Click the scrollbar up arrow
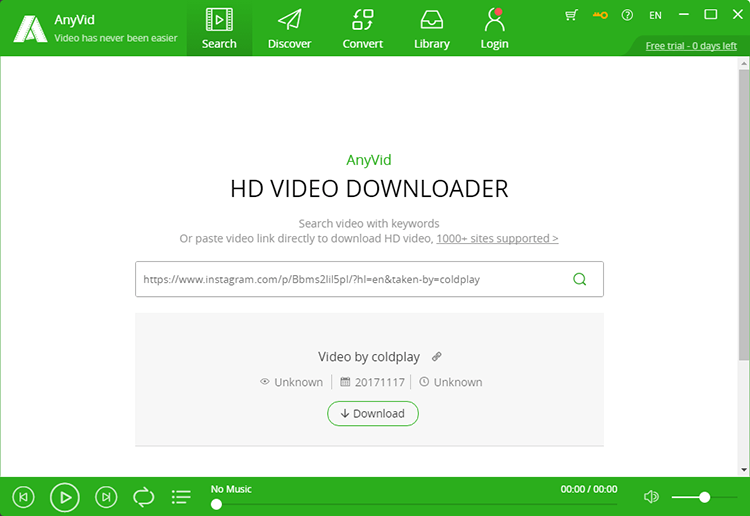The image size is (750, 516). point(744,63)
